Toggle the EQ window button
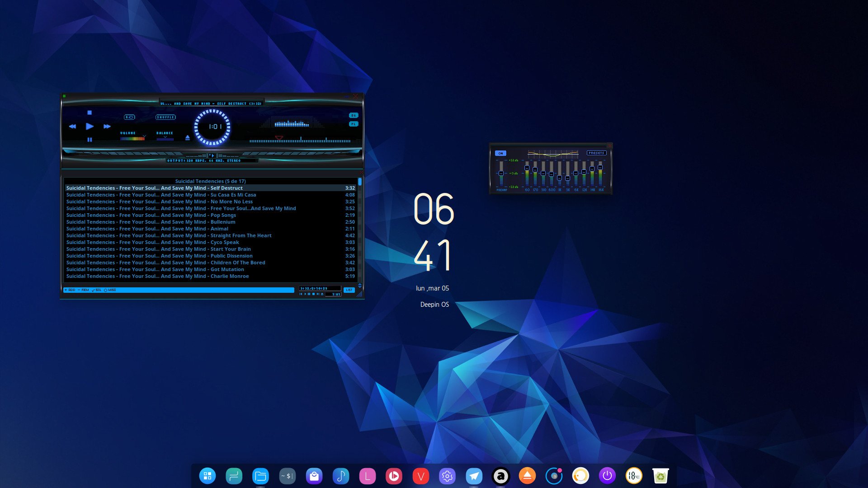Screen dimensions: 868x488 point(354,115)
